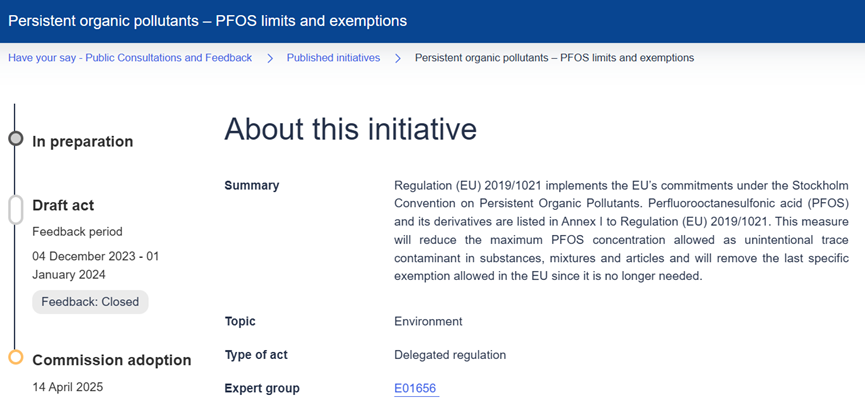Go to Published initiatives breadcrumb
Viewport: 865px width, 412px height.
point(333,58)
